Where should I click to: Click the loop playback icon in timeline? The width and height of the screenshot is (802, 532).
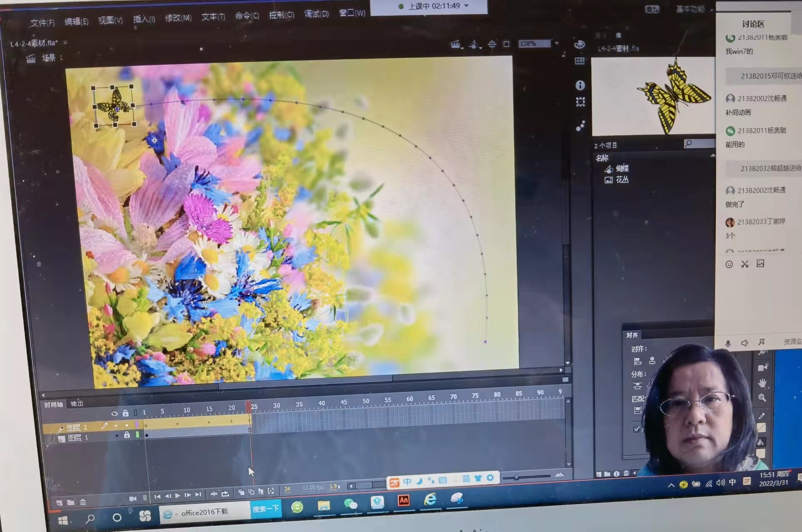pyautogui.click(x=225, y=494)
